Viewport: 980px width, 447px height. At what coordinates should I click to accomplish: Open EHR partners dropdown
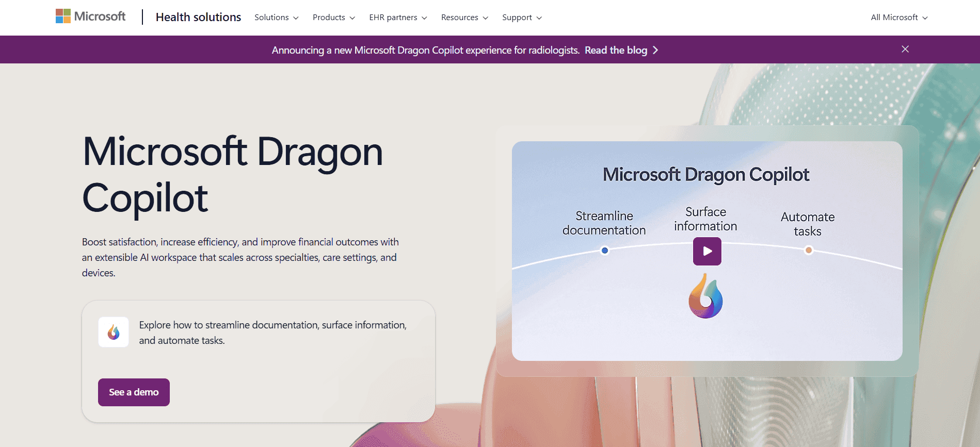398,18
